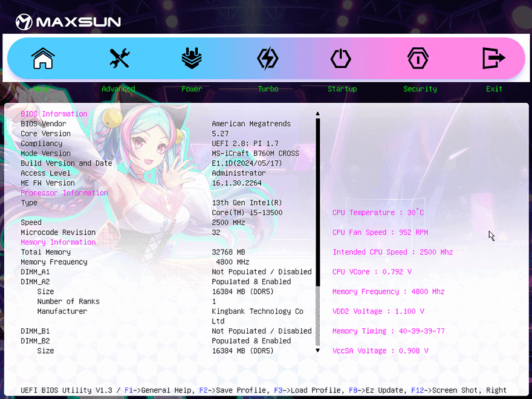Select the Startup power button icon

click(x=340, y=59)
